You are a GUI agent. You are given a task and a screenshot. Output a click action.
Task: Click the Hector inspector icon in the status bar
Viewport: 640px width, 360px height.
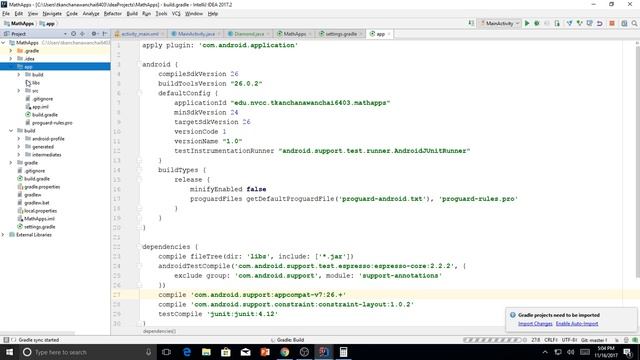click(x=626, y=340)
